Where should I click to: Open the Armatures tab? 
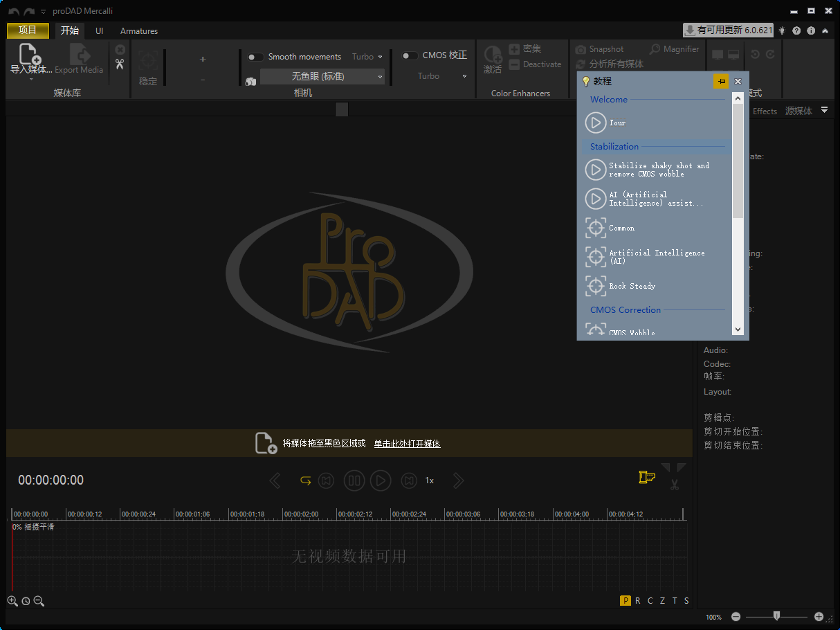[x=139, y=31]
